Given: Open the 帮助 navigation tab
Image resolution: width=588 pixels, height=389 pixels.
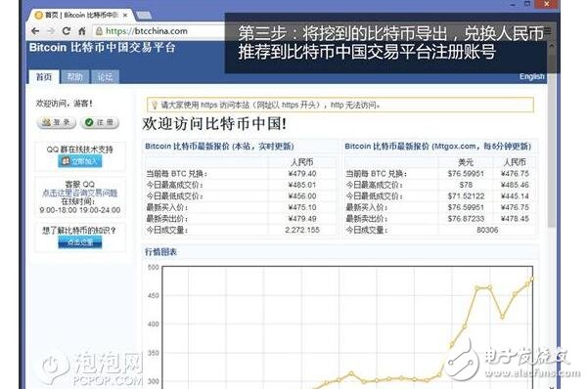Looking at the screenshot, I should pyautogui.click(x=74, y=77).
